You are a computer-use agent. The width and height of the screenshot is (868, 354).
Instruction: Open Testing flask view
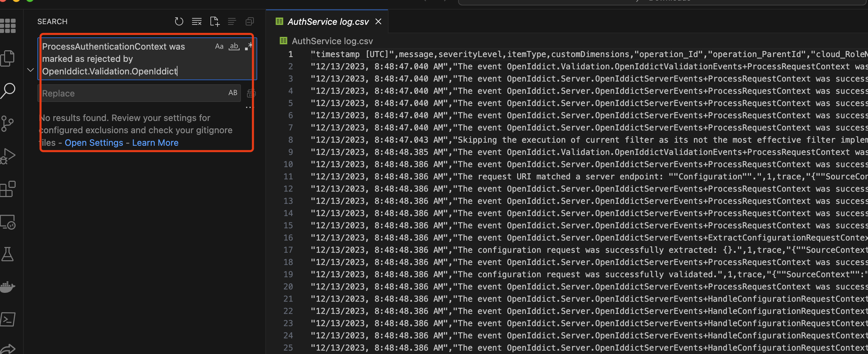click(7, 254)
